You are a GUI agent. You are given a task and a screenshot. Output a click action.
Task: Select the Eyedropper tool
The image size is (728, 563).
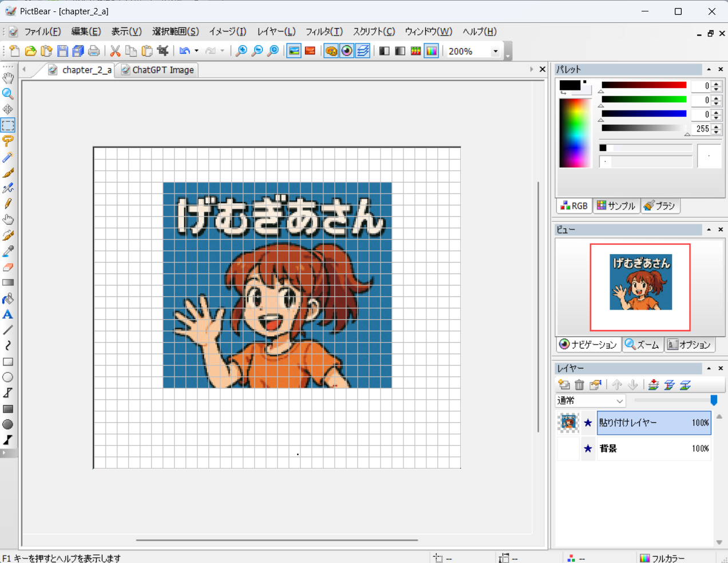[8, 251]
